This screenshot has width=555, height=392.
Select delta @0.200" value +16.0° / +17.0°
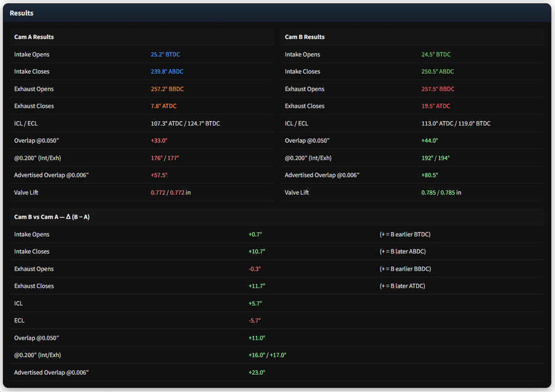(x=268, y=355)
